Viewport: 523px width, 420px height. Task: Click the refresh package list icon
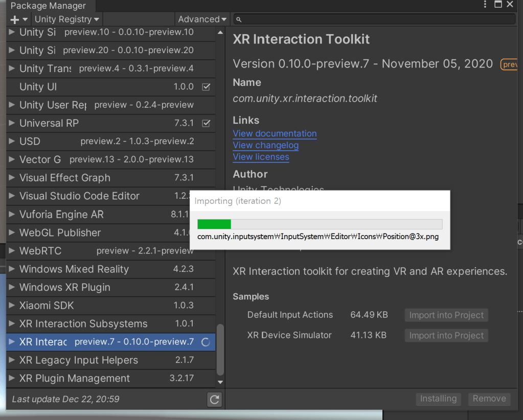click(215, 399)
